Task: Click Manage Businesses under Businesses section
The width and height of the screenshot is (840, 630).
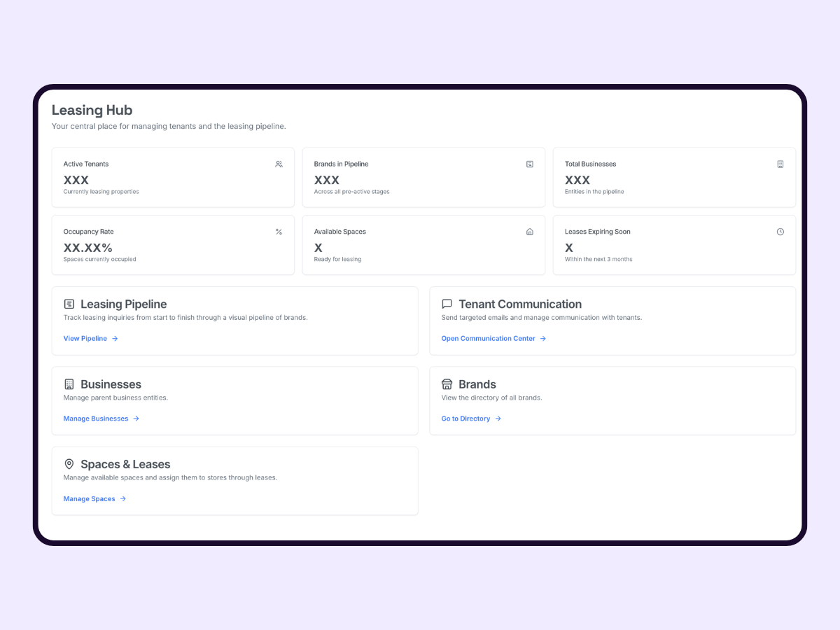Action: coord(96,418)
